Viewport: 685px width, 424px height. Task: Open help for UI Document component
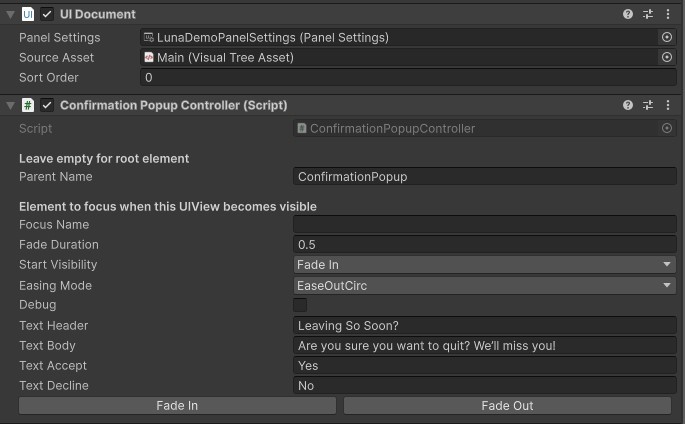[x=628, y=15]
